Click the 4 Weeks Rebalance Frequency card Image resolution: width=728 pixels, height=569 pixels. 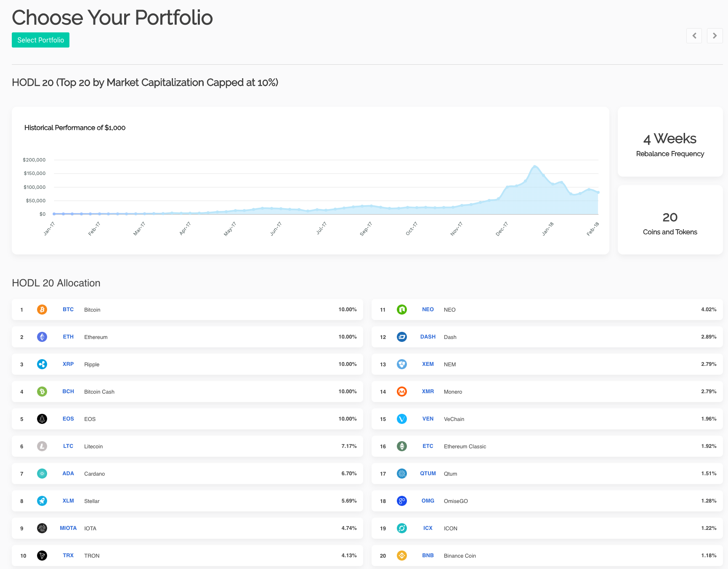(x=670, y=142)
